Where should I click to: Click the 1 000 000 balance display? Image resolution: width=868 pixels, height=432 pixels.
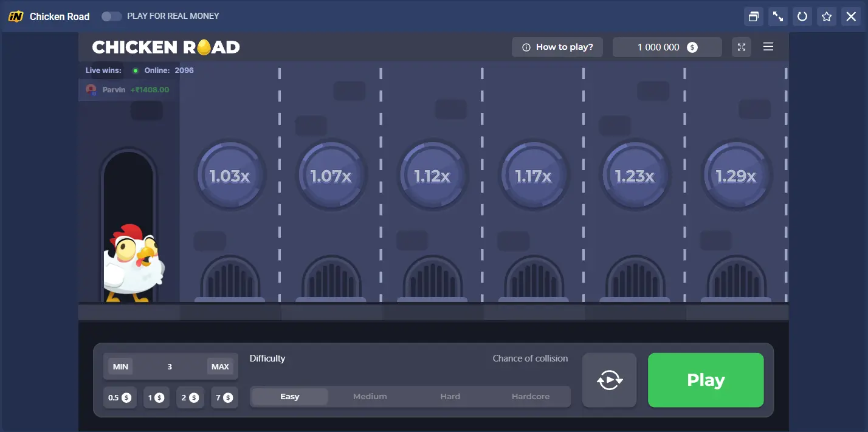coord(667,47)
